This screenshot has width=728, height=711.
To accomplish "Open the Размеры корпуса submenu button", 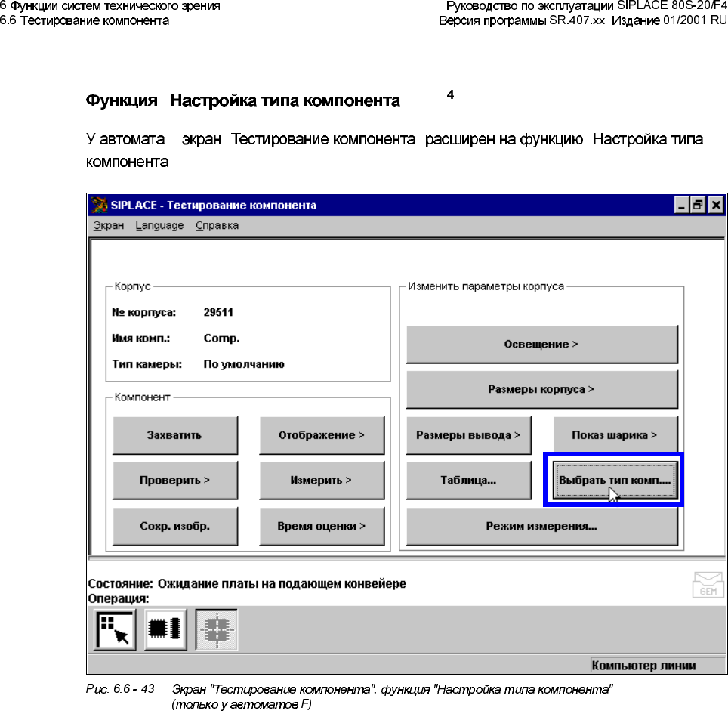I will [x=541, y=389].
